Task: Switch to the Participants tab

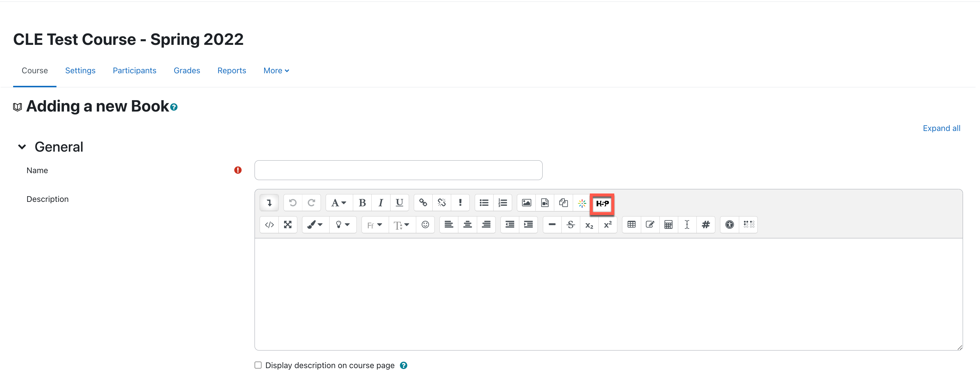Action: tap(134, 71)
